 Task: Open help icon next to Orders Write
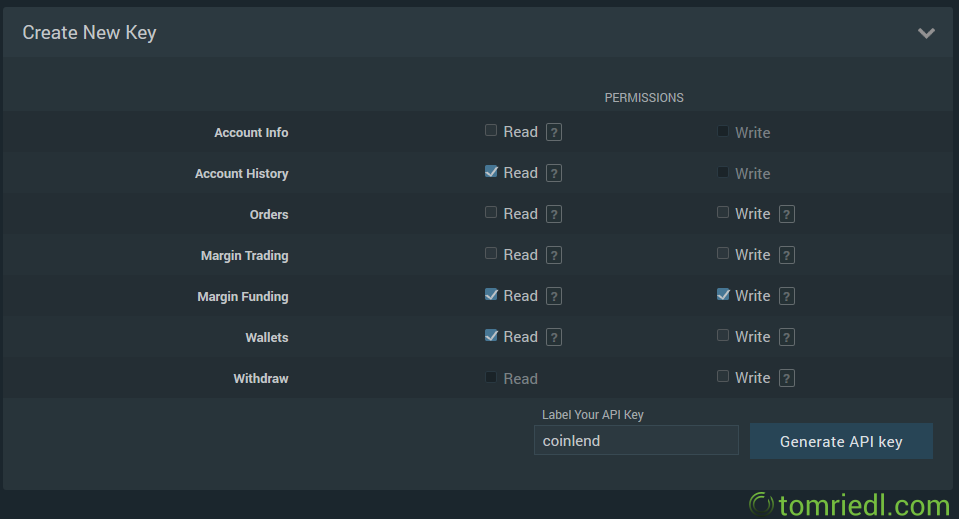coord(787,214)
